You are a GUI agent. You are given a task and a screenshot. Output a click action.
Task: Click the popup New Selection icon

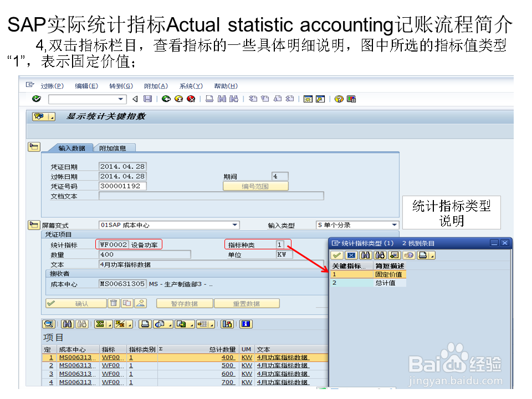(394, 255)
